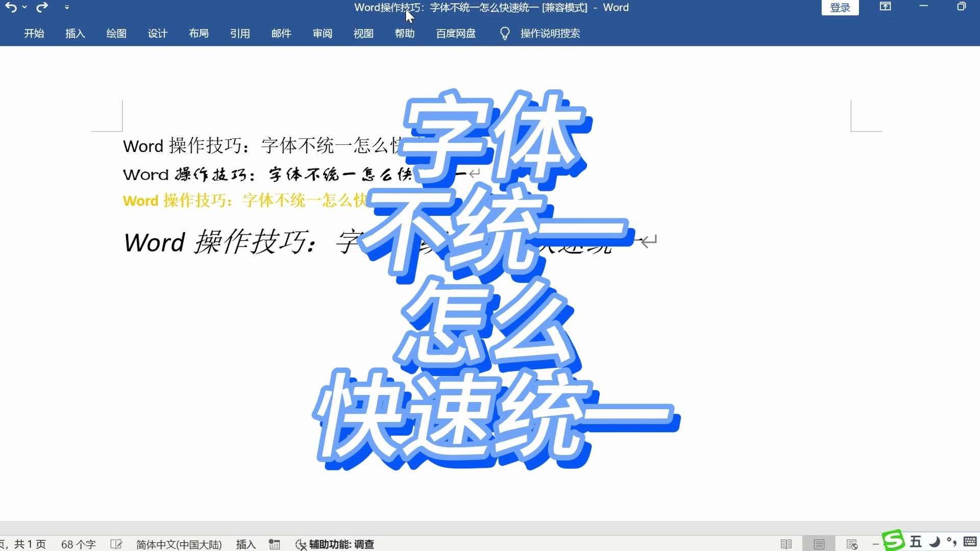Select the 设计 ribbon tab

pyautogui.click(x=158, y=33)
